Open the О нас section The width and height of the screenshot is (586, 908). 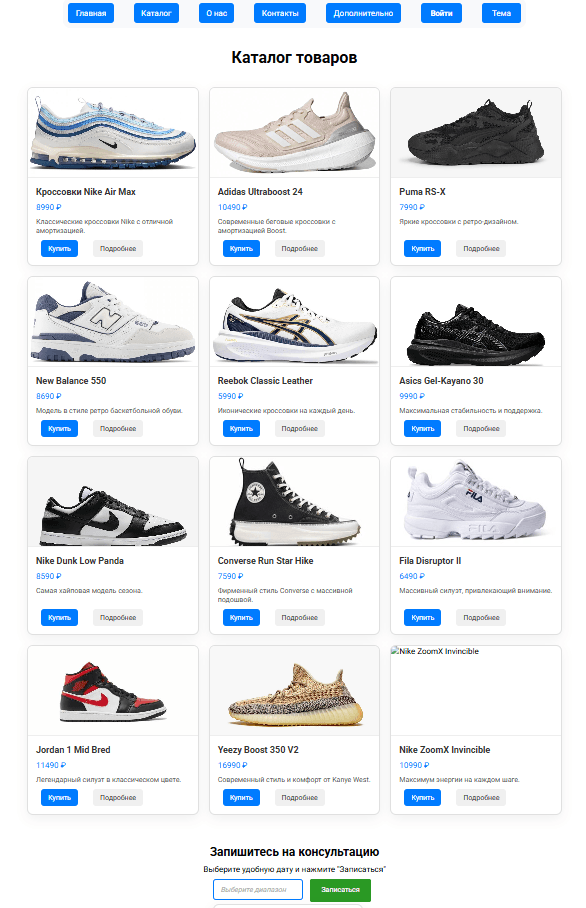(217, 13)
